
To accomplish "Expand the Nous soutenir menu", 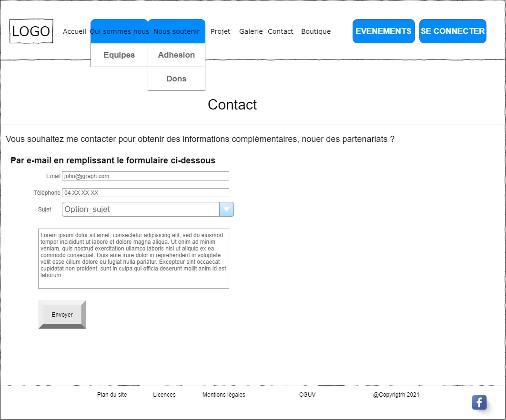I will click(176, 31).
